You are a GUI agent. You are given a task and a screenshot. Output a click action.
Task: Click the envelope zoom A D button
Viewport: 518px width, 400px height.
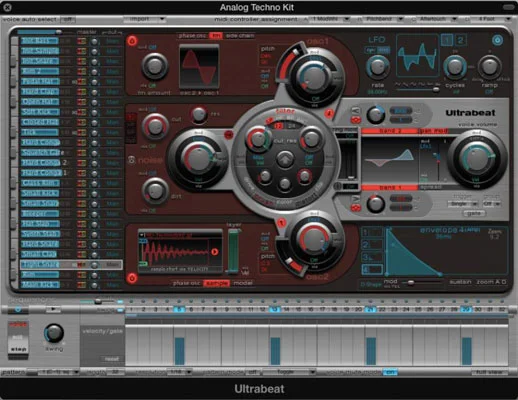click(x=491, y=282)
